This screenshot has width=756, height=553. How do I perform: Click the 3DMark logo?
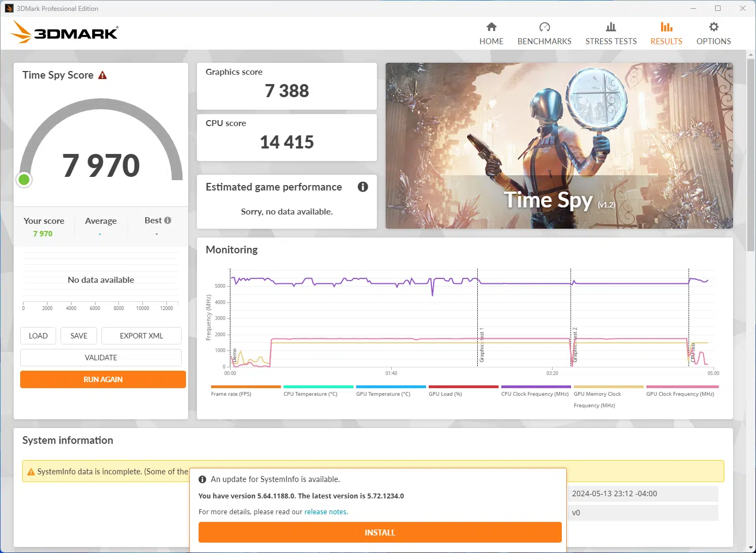[x=64, y=32]
